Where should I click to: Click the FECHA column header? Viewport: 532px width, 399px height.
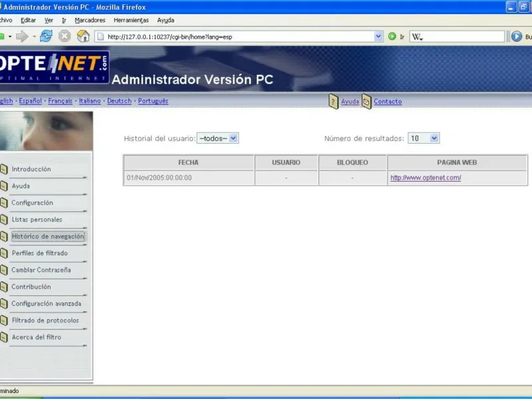[189, 162]
